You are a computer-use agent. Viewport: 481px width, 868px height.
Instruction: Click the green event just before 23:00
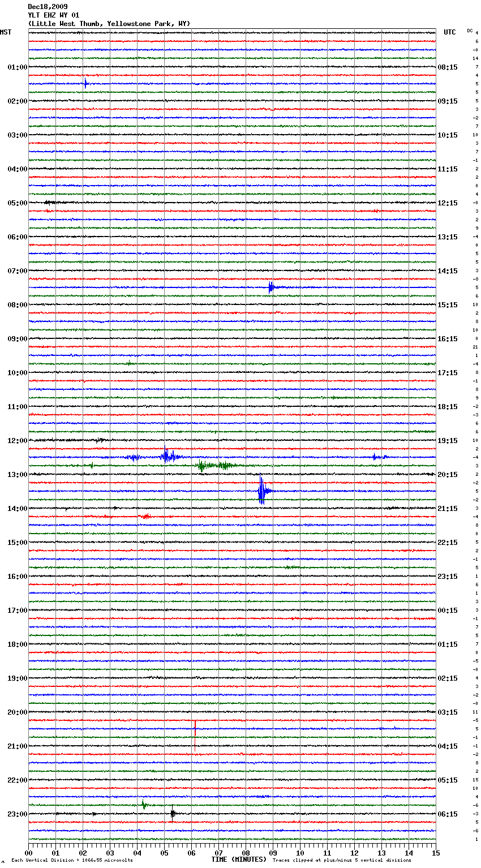pos(144,805)
